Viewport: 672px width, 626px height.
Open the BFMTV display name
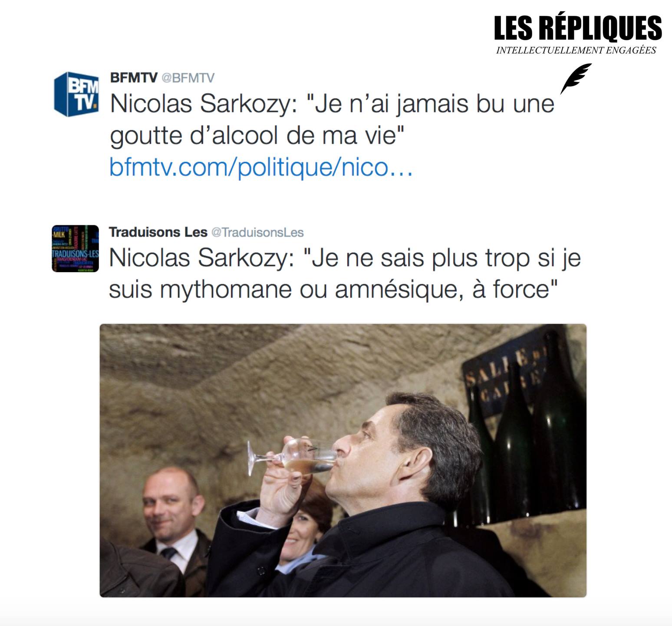134,78
